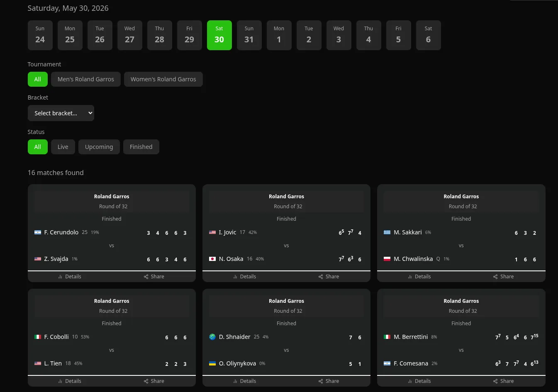Screen dimensions: 558x392
Task: Open Details for Sakkari vs Chwalinska match
Action: [419, 277]
